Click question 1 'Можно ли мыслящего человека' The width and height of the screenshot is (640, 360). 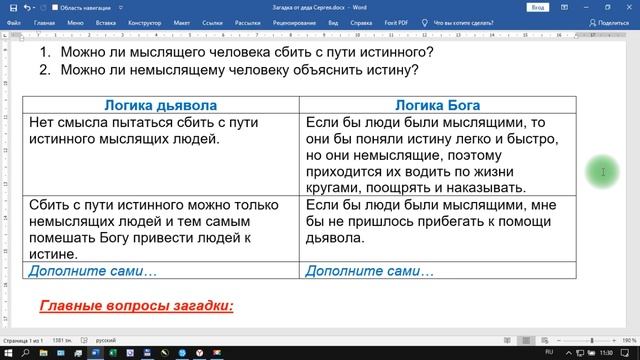(247, 52)
